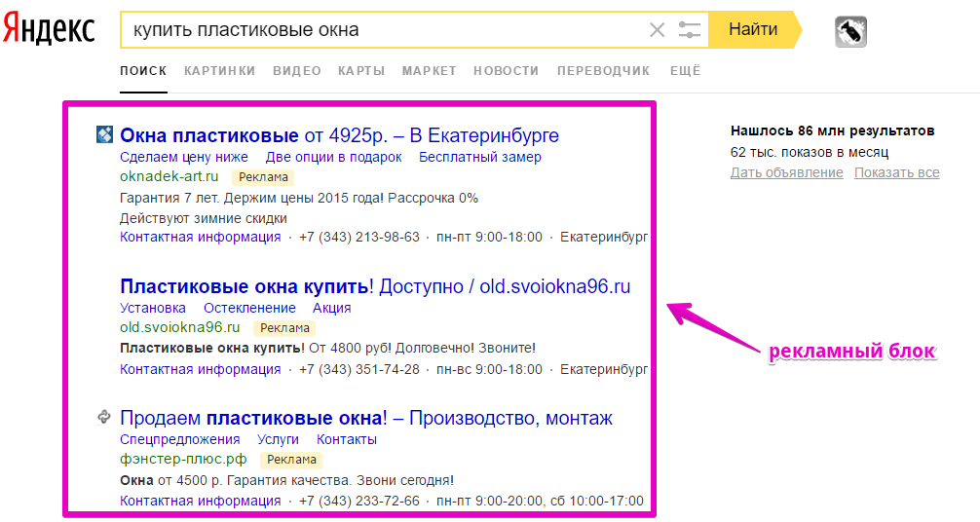Click text Нашлось 86 млн результатов
The height and width of the screenshot is (522, 980).
(833, 130)
